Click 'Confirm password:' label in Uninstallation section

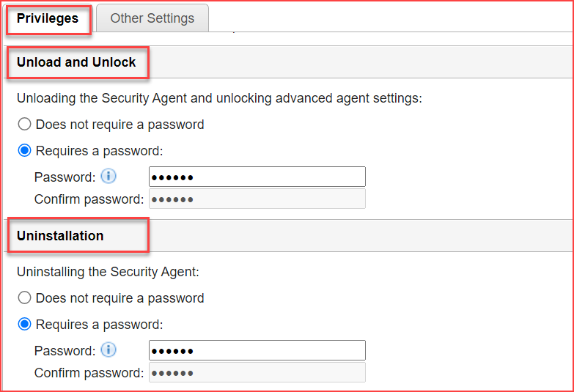pos(89,373)
